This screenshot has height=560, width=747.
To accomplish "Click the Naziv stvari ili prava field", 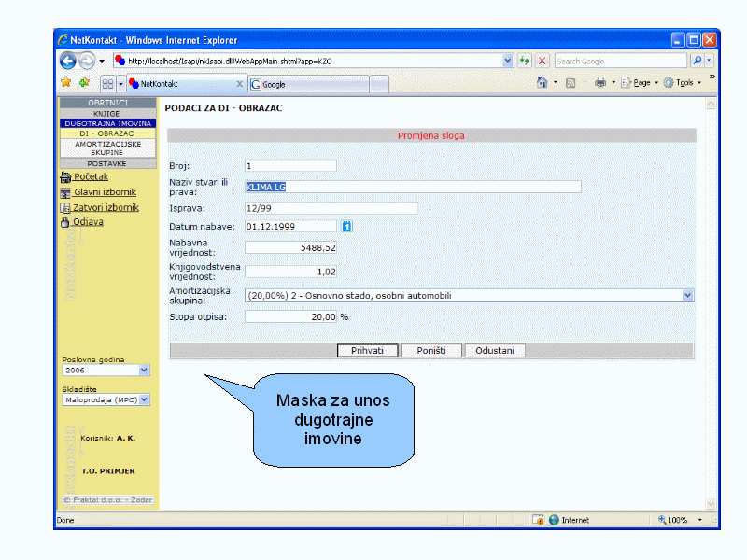I will (x=413, y=187).
